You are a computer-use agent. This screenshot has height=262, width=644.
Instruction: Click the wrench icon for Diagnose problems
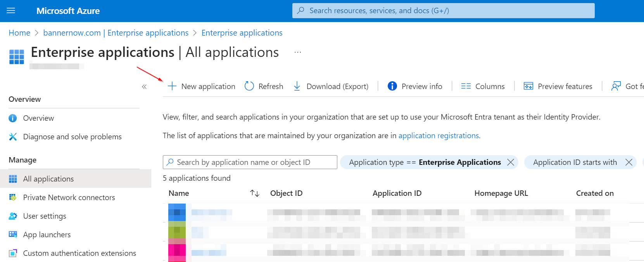[13, 137]
